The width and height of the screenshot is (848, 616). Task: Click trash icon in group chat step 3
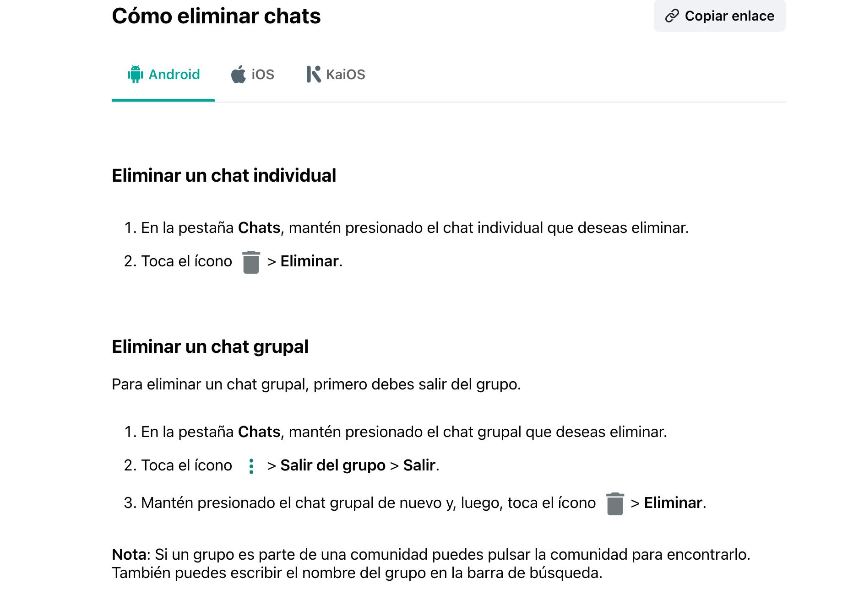[614, 504]
